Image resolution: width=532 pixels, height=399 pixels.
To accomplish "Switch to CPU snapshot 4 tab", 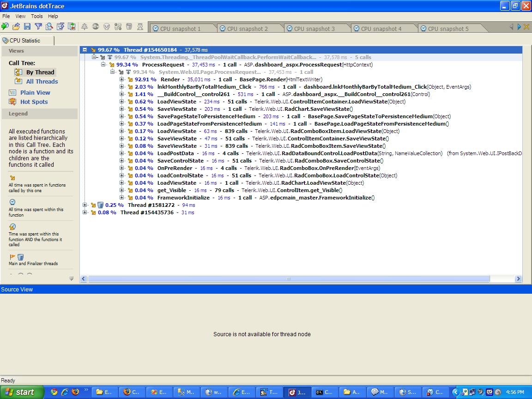I will (x=381, y=29).
